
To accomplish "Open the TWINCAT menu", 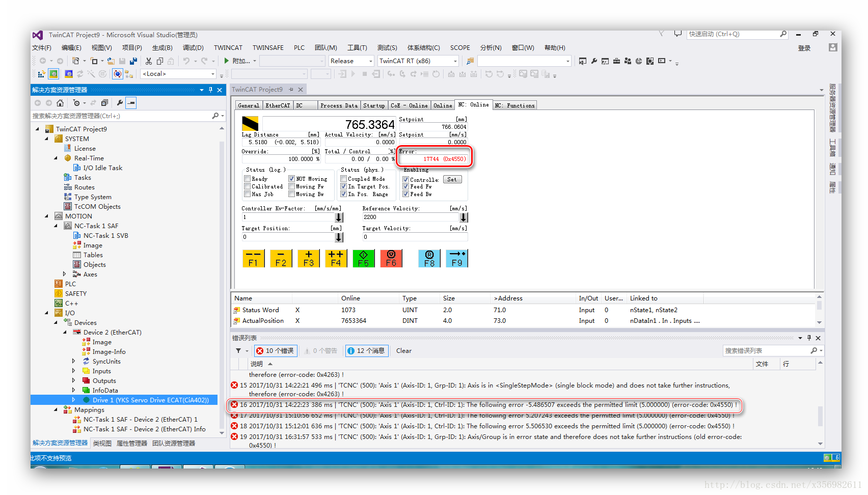I will click(x=228, y=48).
